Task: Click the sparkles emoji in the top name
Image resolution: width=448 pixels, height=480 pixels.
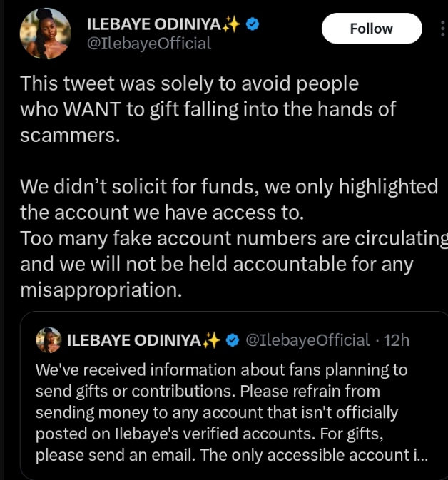Action: tap(230, 24)
